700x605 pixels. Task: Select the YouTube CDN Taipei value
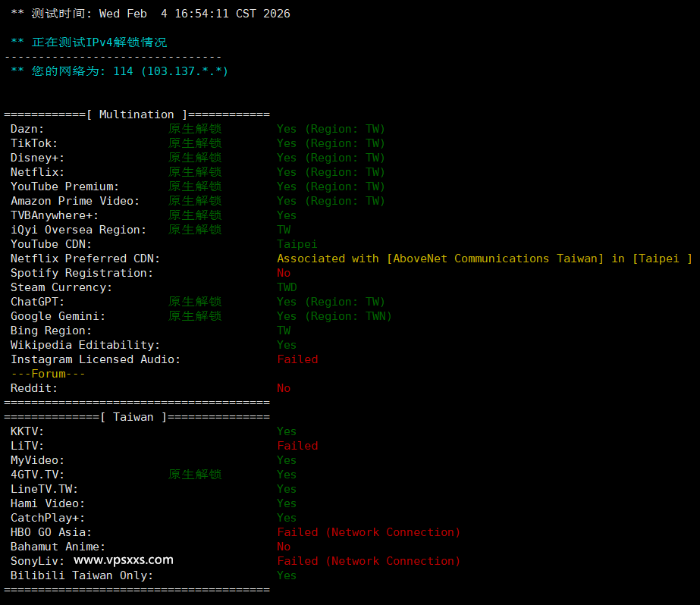click(297, 244)
